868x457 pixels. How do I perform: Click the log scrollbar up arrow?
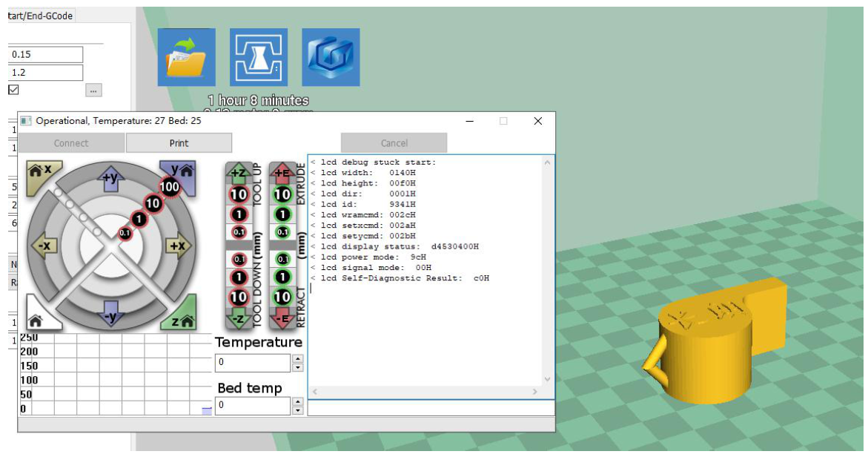[x=548, y=162]
